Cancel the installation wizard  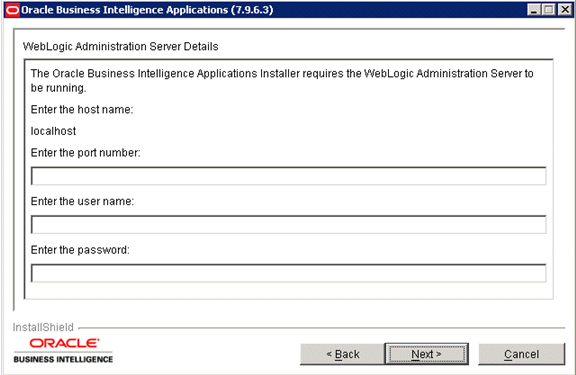click(x=522, y=354)
